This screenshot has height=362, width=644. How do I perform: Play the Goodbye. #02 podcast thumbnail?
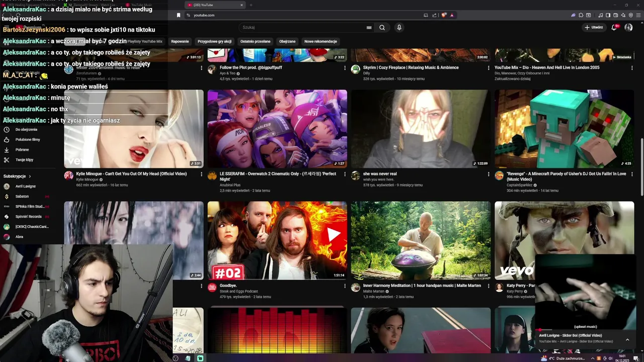(x=277, y=240)
